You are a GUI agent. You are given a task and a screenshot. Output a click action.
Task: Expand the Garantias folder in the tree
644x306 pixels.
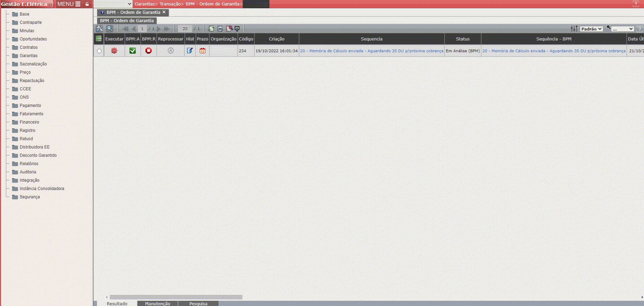[28, 56]
